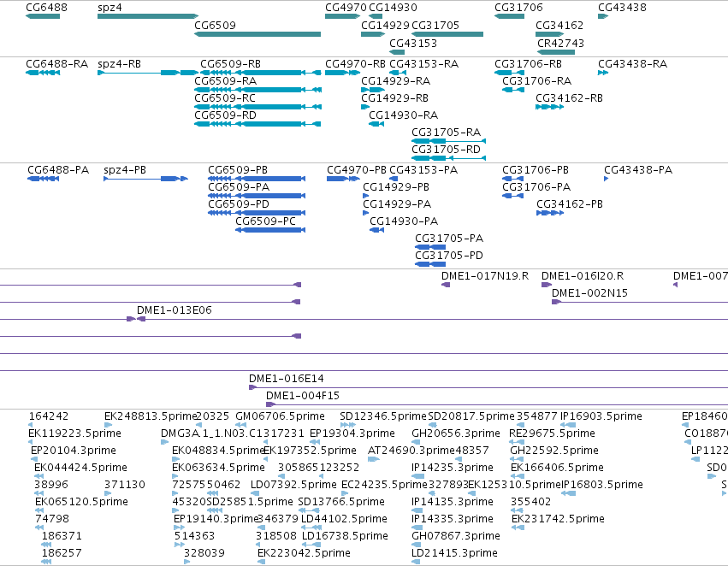
Task: Click the CG31705-RA transcript feature
Action: click(448, 140)
